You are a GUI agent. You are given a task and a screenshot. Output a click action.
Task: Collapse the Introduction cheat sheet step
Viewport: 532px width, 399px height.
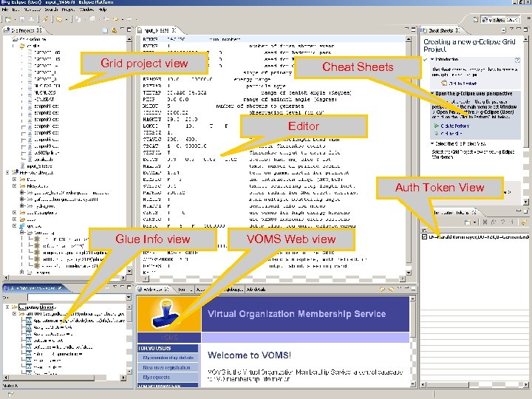432,59
